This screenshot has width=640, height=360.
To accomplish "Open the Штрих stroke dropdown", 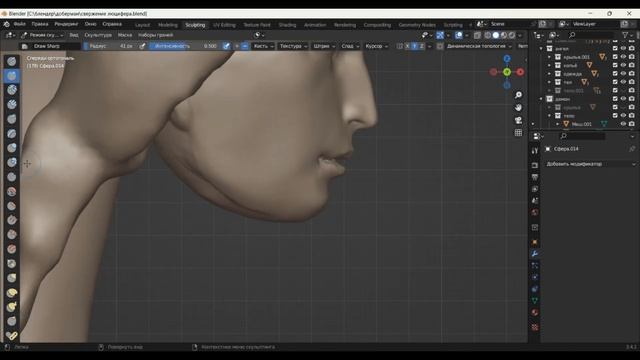I will coord(324,46).
